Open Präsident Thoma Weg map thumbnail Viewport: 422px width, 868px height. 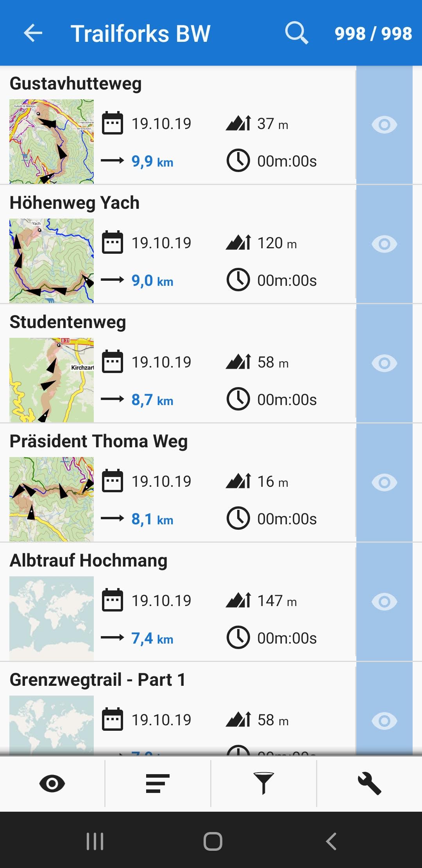(52, 499)
